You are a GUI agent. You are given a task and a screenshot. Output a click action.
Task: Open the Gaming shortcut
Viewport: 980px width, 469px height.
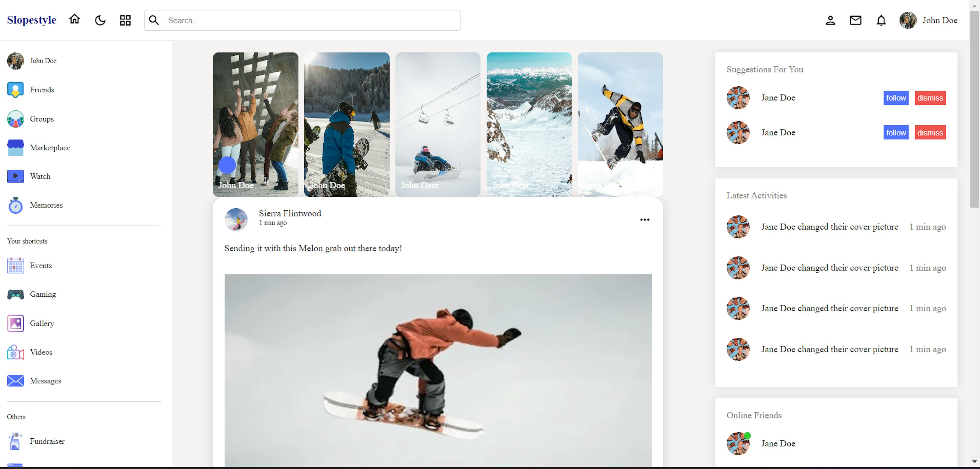pos(43,294)
